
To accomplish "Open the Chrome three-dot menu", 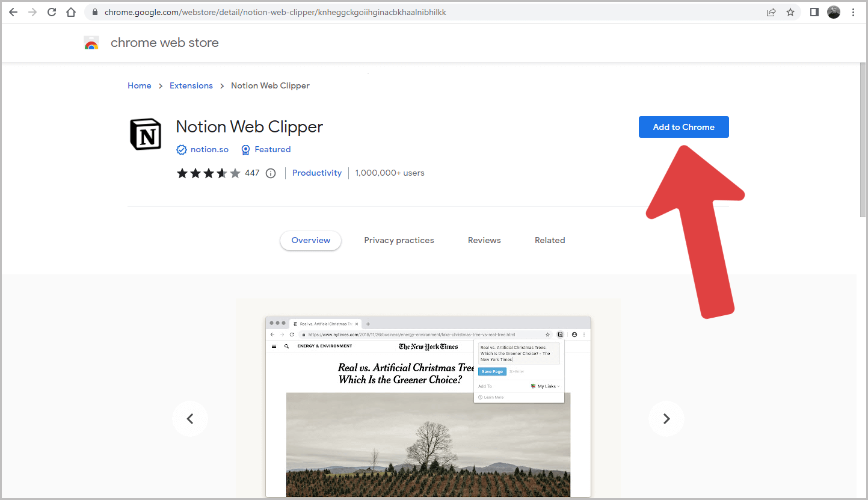I will click(x=854, y=12).
